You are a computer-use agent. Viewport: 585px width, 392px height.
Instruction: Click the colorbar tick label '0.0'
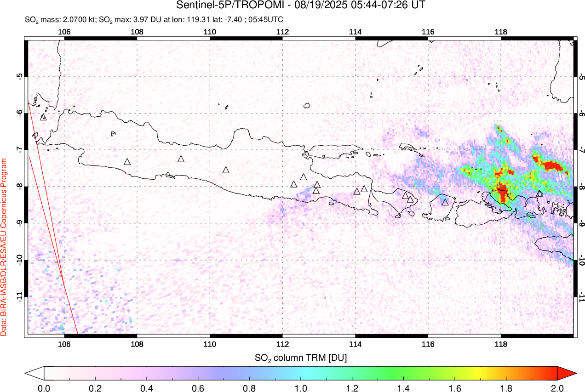pos(44,387)
